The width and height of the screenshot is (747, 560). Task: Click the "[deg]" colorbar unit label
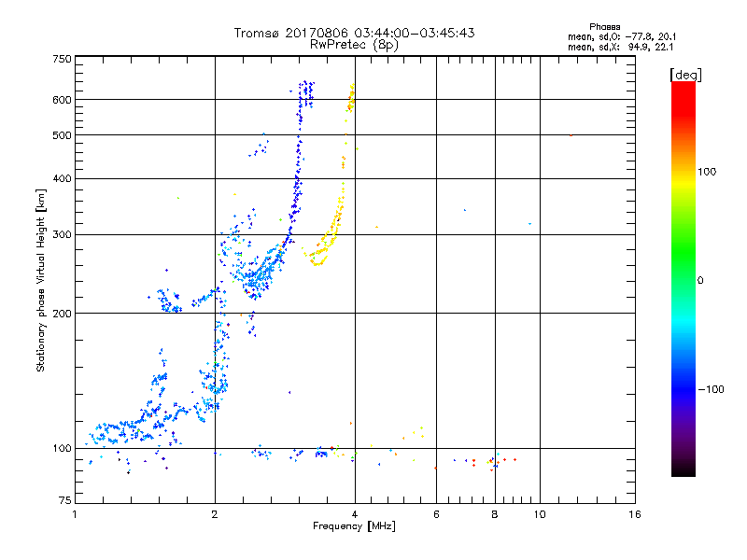tap(685, 75)
